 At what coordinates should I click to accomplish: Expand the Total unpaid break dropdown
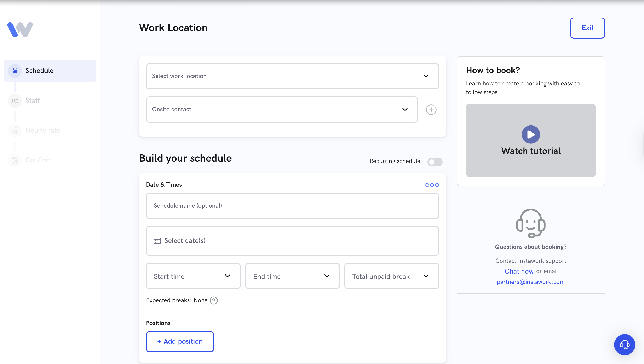coord(391,276)
